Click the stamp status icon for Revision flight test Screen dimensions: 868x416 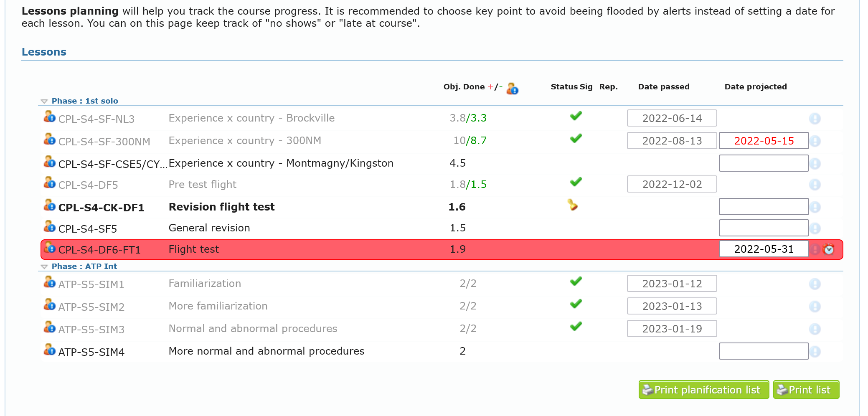coord(573,205)
